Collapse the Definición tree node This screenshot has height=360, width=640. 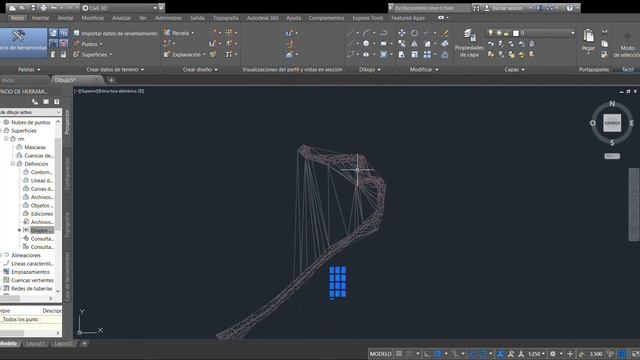13,164
